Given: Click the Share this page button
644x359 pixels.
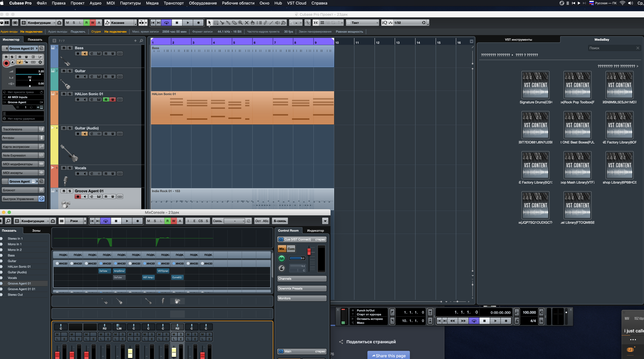Looking at the screenshot, I should tap(388, 355).
